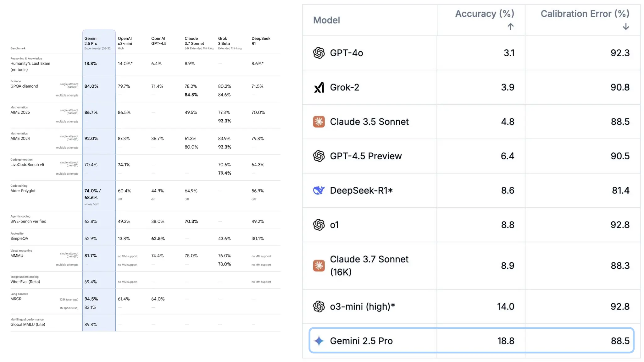Select the highlighted Gemini 2.5 Pro row
Screen dimensions: 644x362
[471, 341]
